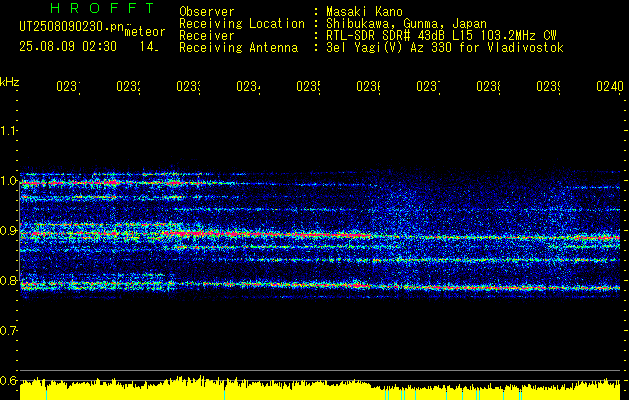Click the 0.8 frequency axis label

click(x=8, y=280)
